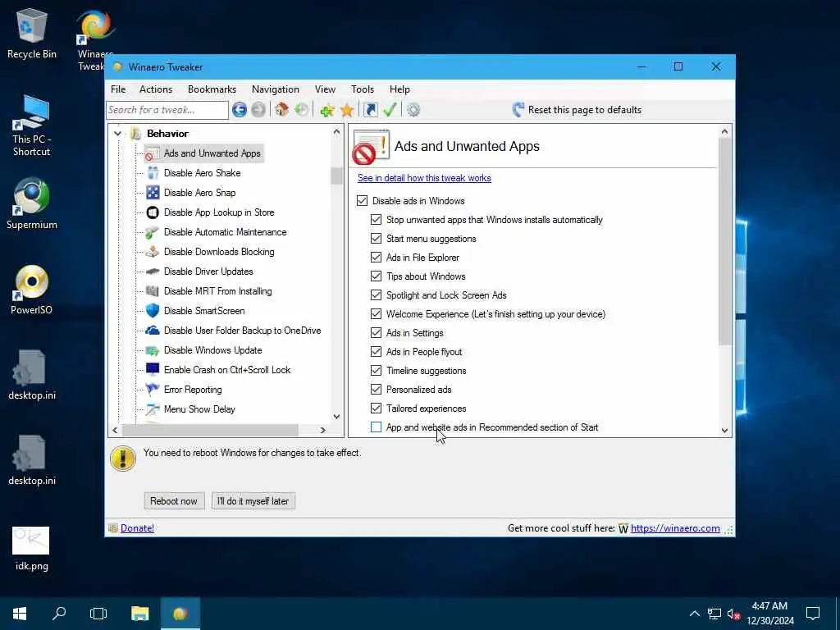This screenshot has width=840, height=630.
Task: Open the View menu
Action: pyautogui.click(x=325, y=89)
